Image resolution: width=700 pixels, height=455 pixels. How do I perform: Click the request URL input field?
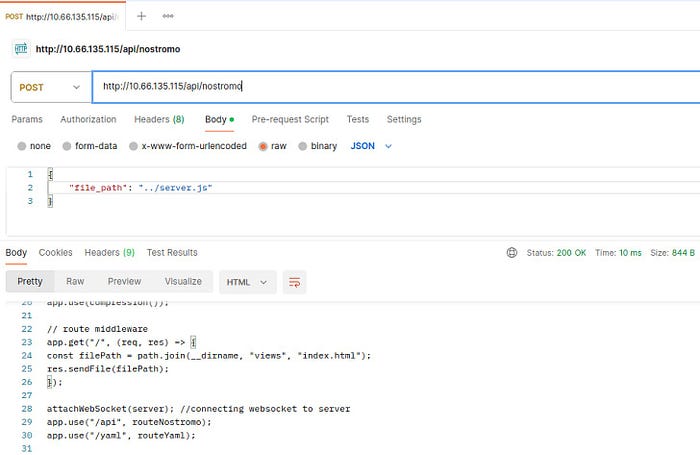tap(396, 87)
